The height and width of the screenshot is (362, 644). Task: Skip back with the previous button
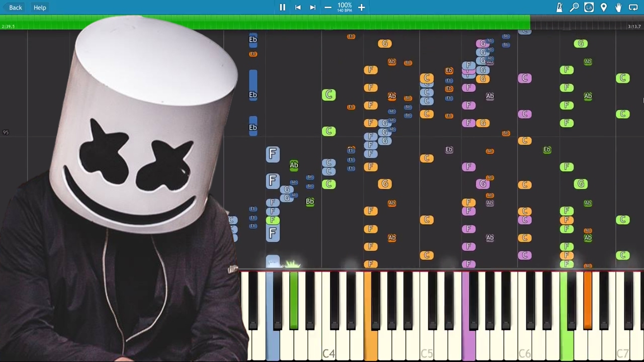(298, 8)
